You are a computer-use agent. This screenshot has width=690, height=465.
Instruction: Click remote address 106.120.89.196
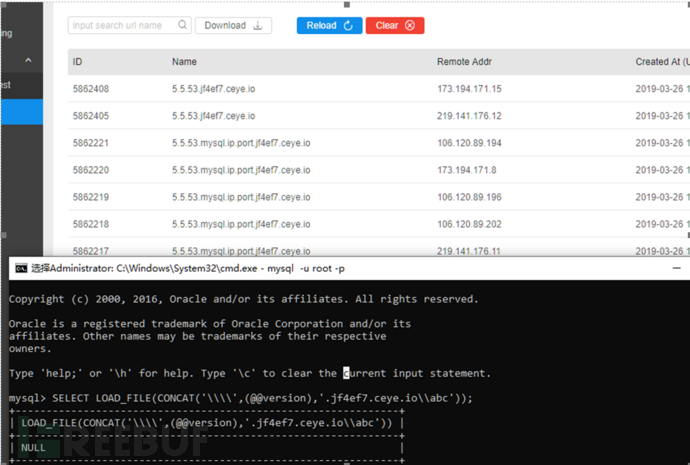pos(469,197)
